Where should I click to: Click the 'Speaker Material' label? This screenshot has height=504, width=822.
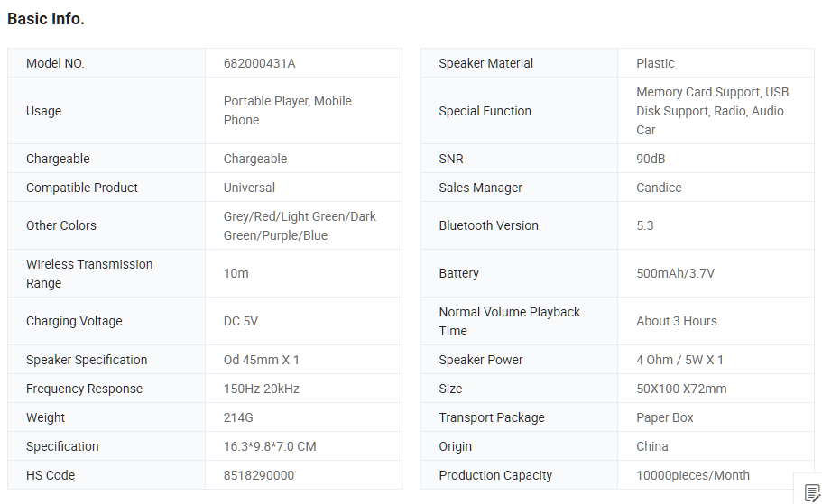[486, 63]
